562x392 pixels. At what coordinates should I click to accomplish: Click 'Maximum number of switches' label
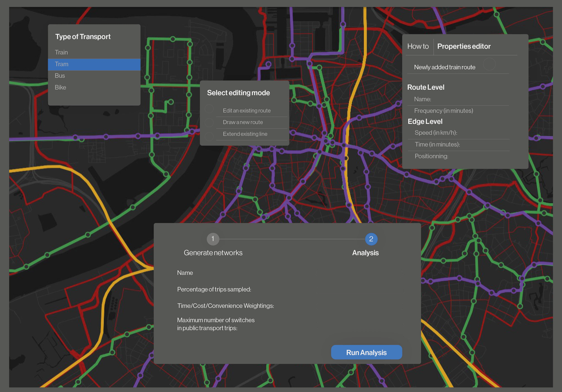[216, 320]
